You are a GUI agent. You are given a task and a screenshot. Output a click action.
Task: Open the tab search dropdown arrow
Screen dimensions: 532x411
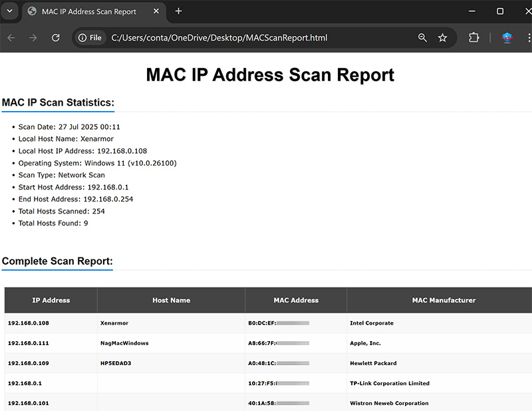[x=9, y=11]
